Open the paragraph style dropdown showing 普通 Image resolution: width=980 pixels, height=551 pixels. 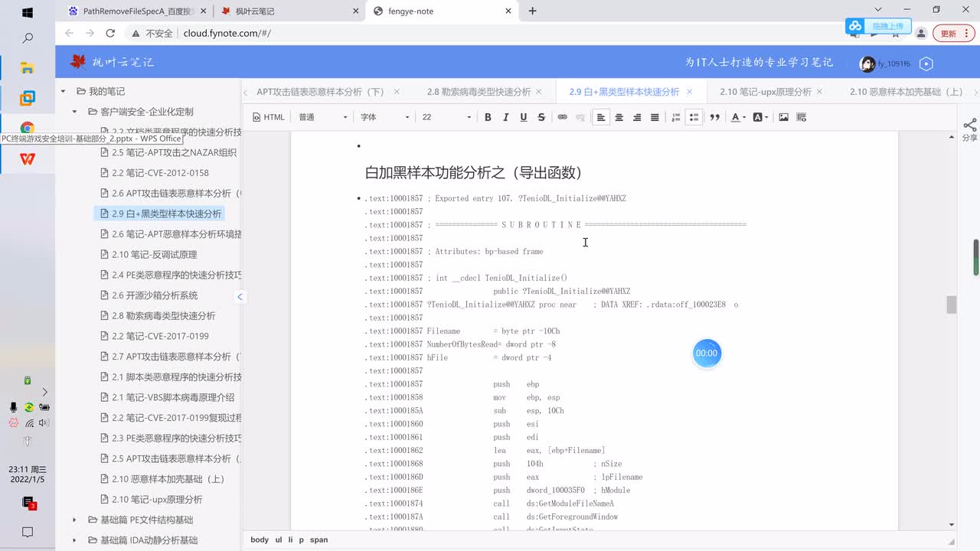322,117
